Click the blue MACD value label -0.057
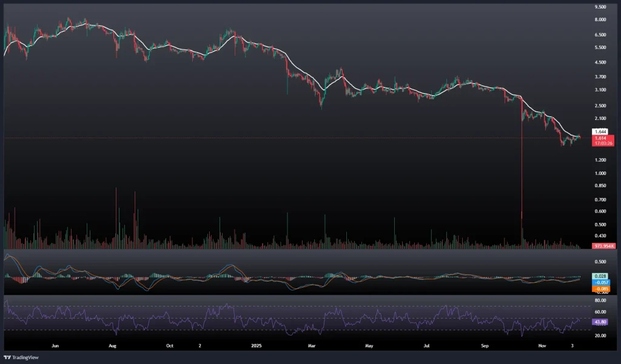Image resolution: width=621 pixels, height=364 pixels. pyautogui.click(x=602, y=283)
